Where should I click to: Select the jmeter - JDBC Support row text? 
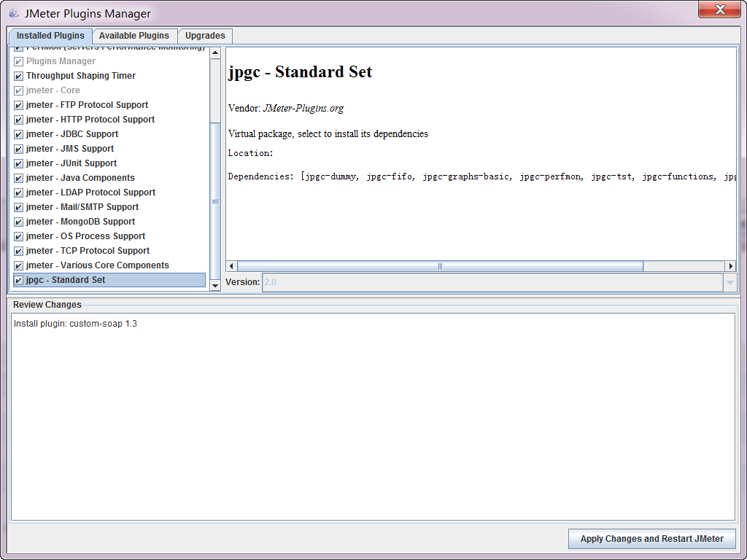click(72, 134)
